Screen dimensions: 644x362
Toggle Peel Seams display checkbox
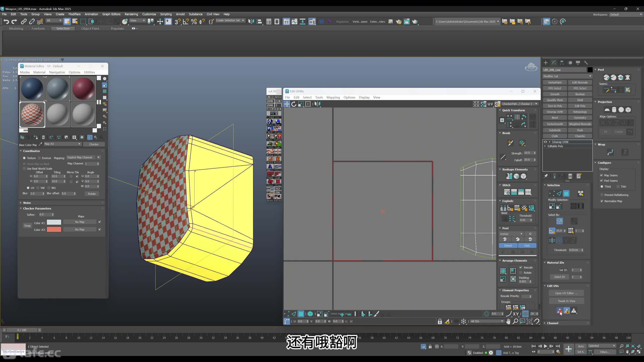(601, 180)
